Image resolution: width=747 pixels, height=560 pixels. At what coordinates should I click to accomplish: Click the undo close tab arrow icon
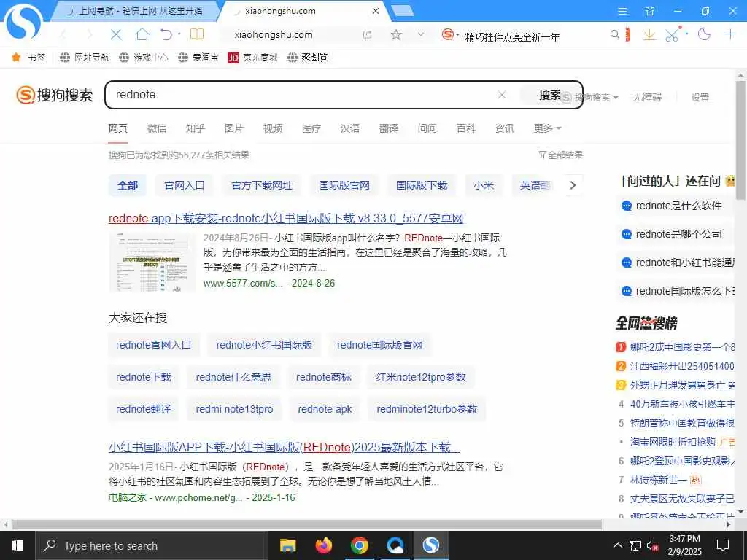[166, 34]
